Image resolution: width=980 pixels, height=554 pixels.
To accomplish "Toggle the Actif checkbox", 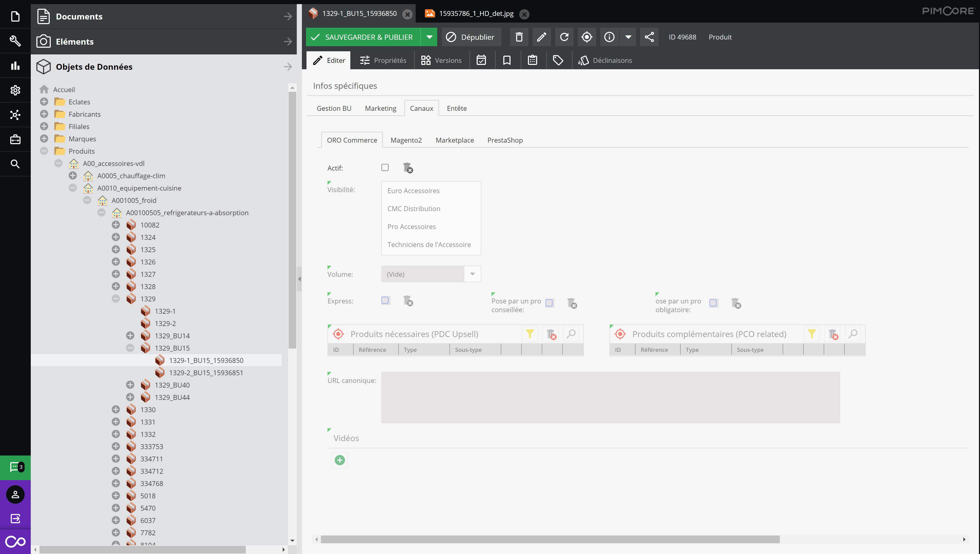I will pyautogui.click(x=385, y=167).
